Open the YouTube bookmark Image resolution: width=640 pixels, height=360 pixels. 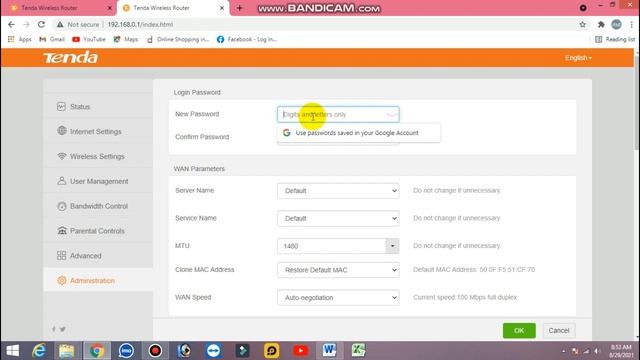click(x=89, y=39)
